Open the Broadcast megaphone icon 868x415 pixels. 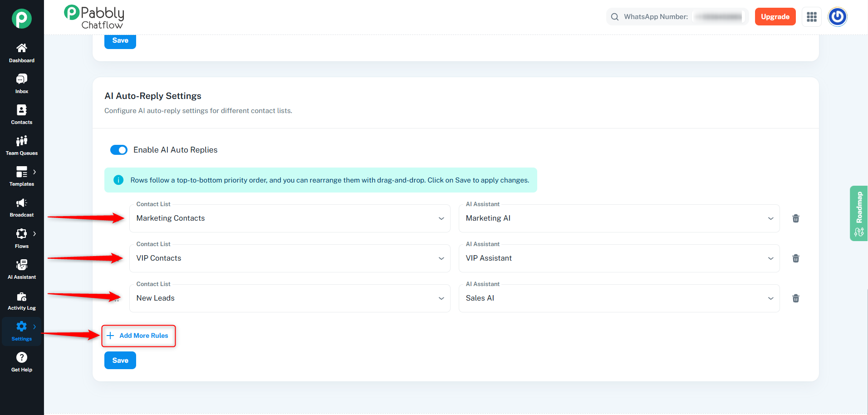pos(21,203)
